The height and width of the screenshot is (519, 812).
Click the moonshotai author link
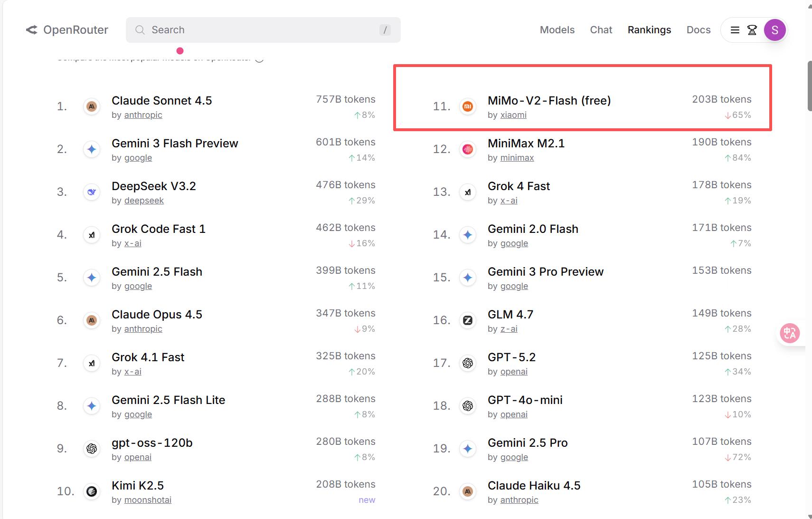(148, 500)
